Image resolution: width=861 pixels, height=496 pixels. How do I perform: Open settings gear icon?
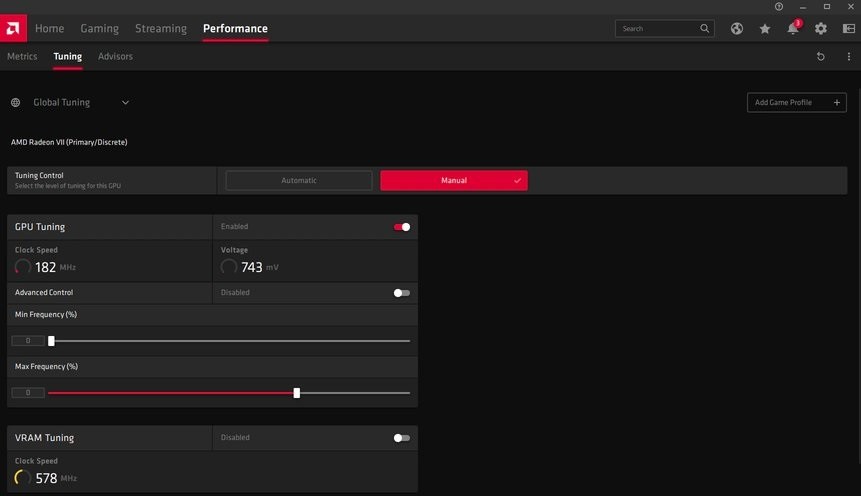(x=821, y=29)
